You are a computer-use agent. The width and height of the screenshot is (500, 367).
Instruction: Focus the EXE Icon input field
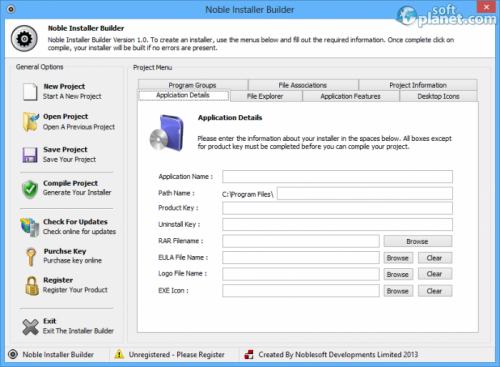coord(301,291)
